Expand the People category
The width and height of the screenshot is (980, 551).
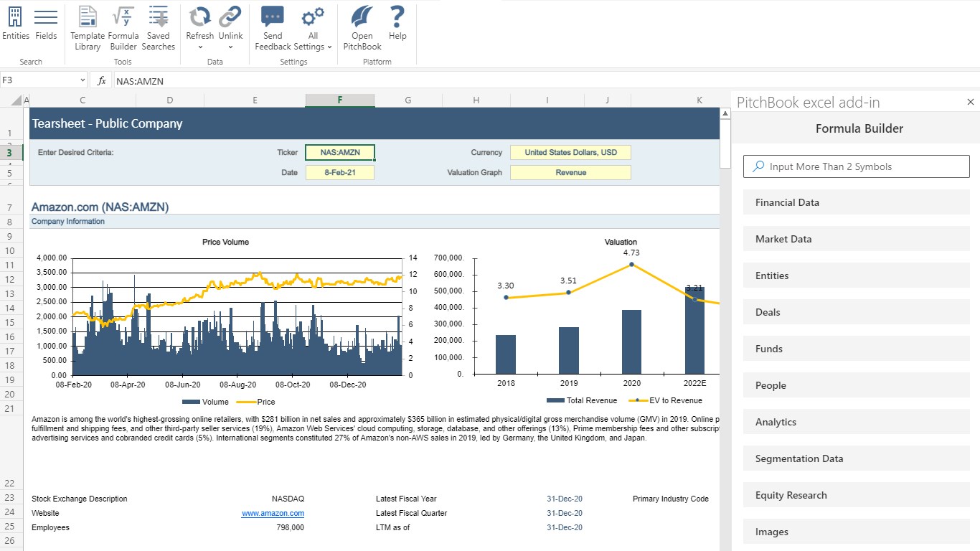(856, 385)
